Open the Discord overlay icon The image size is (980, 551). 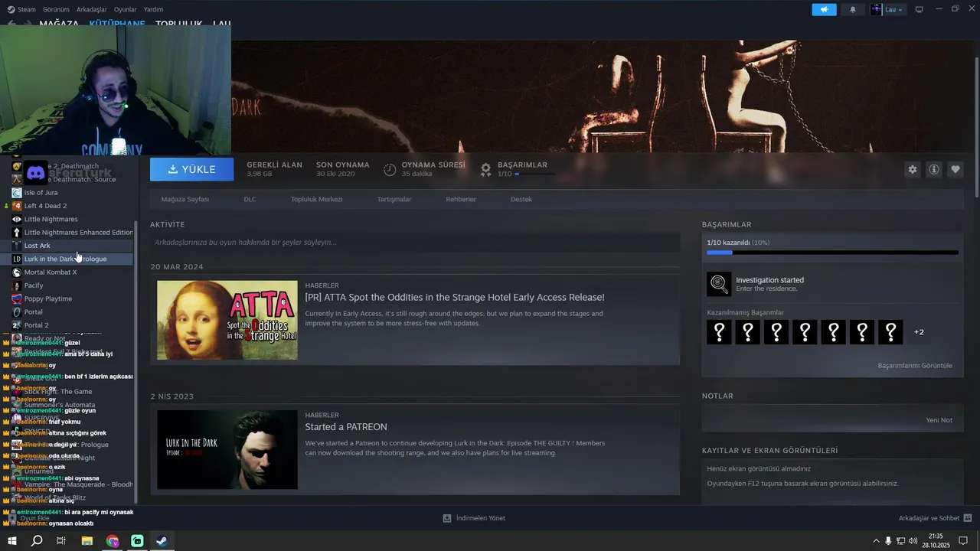point(36,173)
